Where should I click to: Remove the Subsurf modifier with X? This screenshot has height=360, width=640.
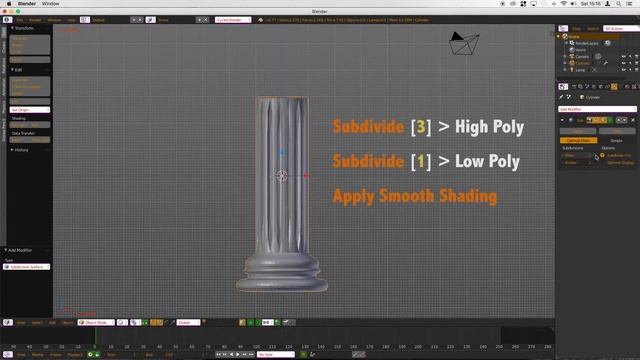pyautogui.click(x=633, y=120)
